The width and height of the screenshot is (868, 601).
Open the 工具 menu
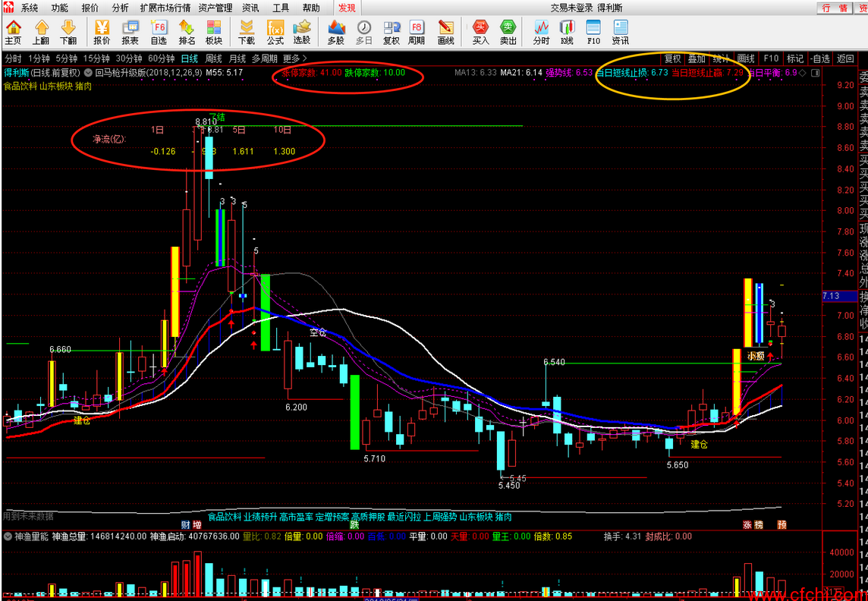[x=281, y=8]
